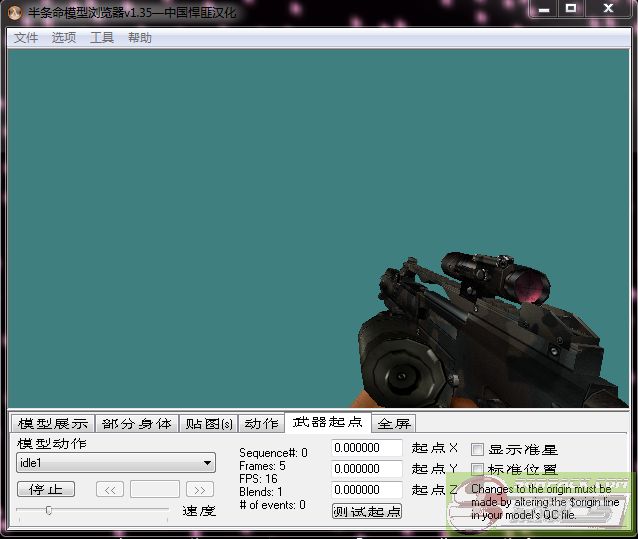
Task: Switch to the 部分身体 tab
Action: tap(137, 423)
